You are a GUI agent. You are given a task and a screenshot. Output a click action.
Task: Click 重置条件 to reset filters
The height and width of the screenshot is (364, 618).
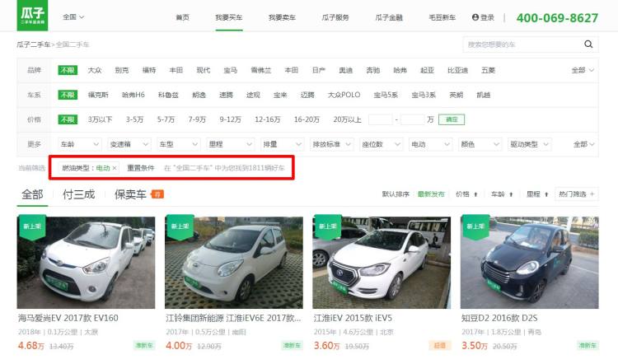click(x=141, y=168)
